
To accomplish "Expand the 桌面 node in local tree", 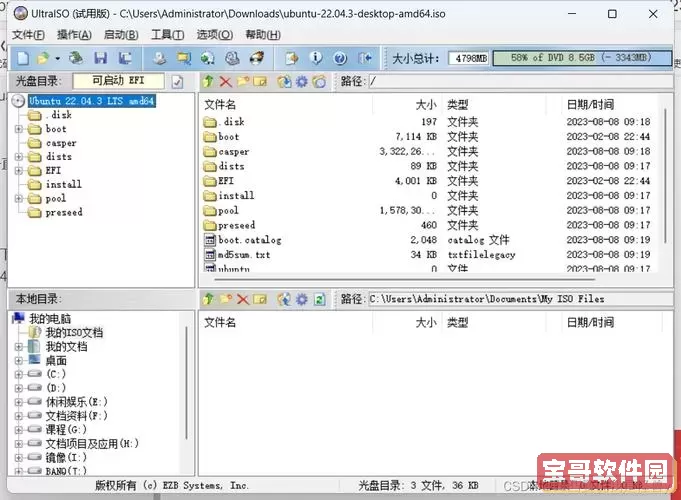I will pos(19,361).
